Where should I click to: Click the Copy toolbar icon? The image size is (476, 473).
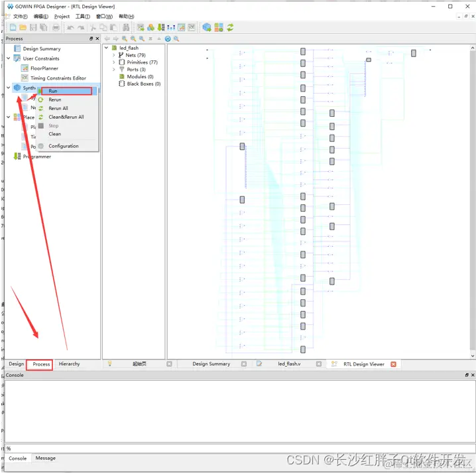[103, 28]
